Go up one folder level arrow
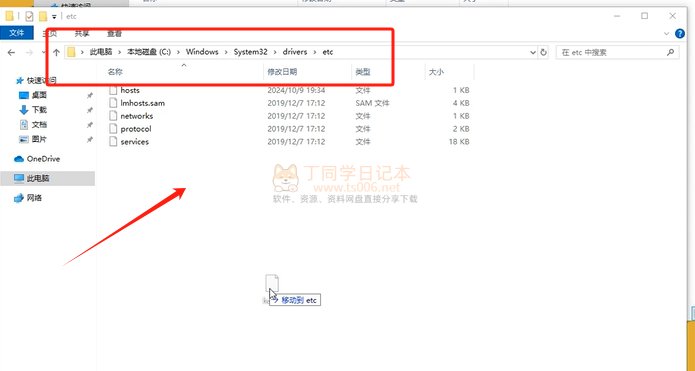The height and width of the screenshot is (371, 695). pos(56,52)
